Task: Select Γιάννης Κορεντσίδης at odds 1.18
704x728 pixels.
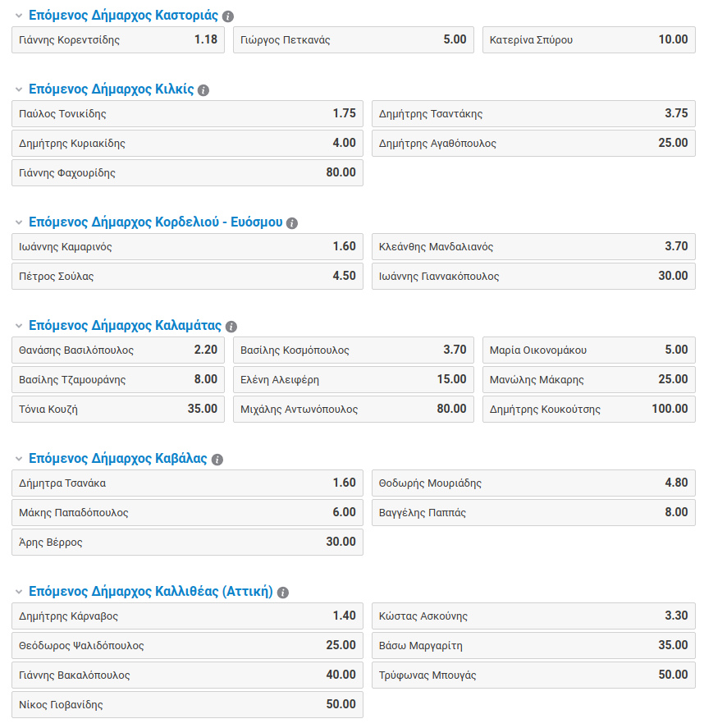Action: click(x=118, y=40)
